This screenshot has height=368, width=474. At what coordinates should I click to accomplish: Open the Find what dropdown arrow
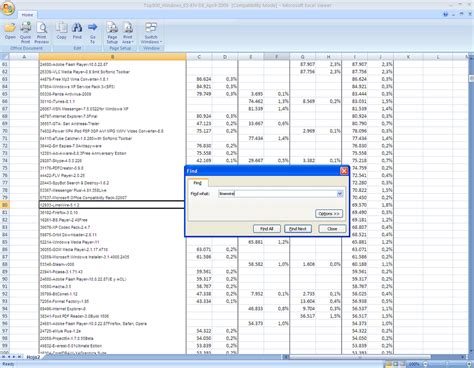[x=340, y=194]
